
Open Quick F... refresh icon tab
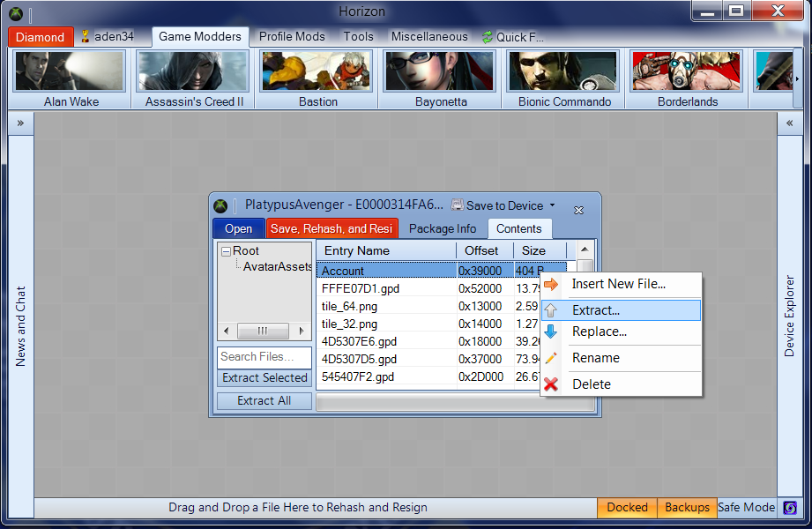coord(488,37)
